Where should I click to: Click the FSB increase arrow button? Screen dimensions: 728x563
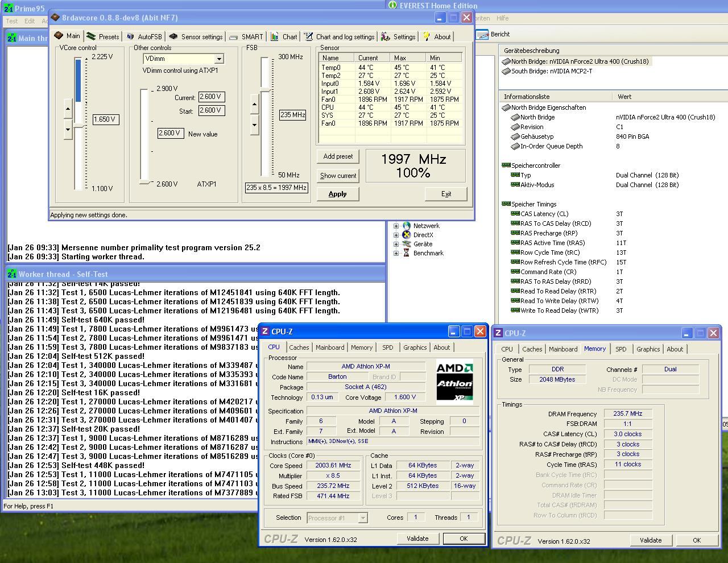254,104
